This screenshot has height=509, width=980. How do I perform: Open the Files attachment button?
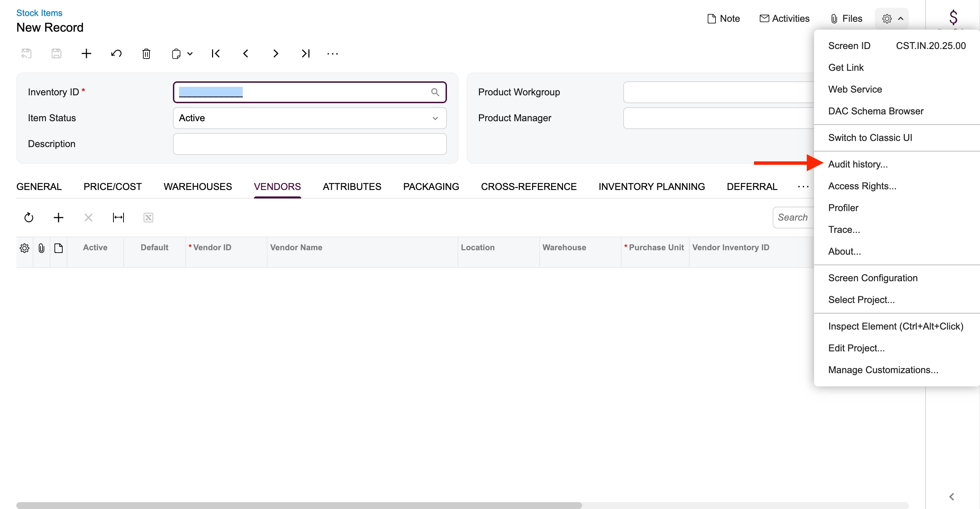tap(846, 19)
